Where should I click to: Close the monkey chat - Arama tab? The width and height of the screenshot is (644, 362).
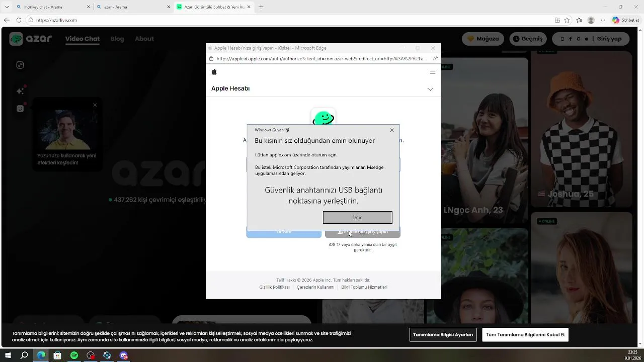tap(89, 7)
